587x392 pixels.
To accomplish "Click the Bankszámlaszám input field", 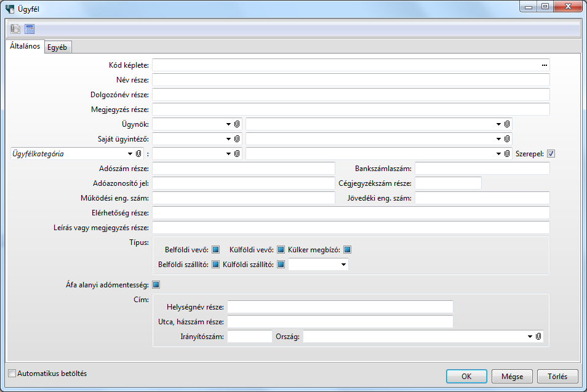I will 482,169.
